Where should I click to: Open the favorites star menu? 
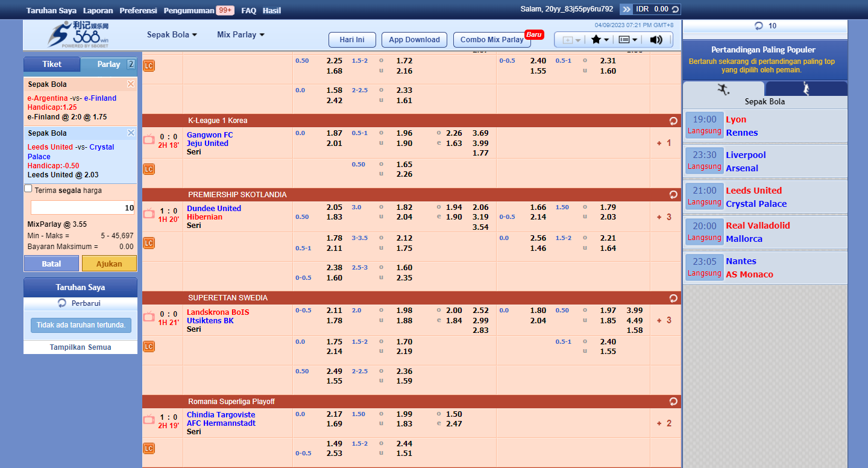pyautogui.click(x=600, y=40)
